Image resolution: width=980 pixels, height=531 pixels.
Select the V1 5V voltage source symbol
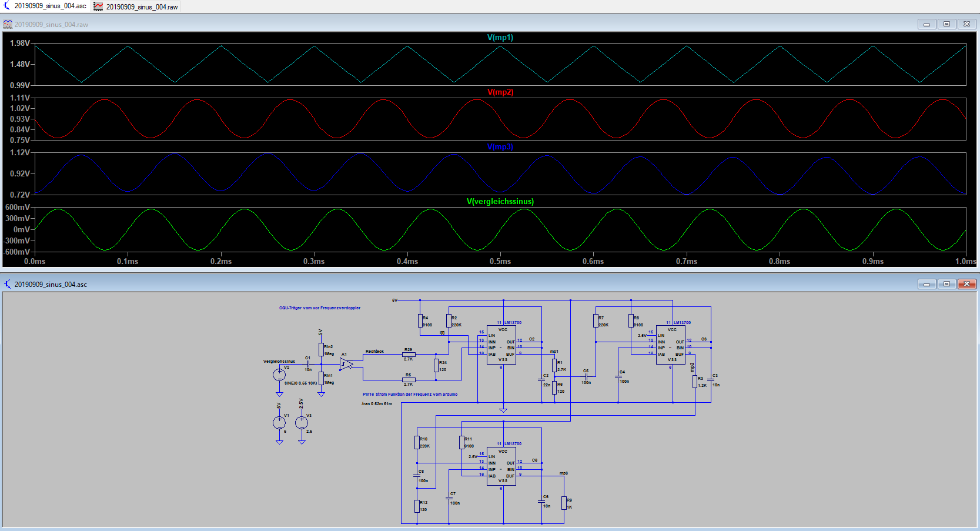pyautogui.click(x=279, y=422)
